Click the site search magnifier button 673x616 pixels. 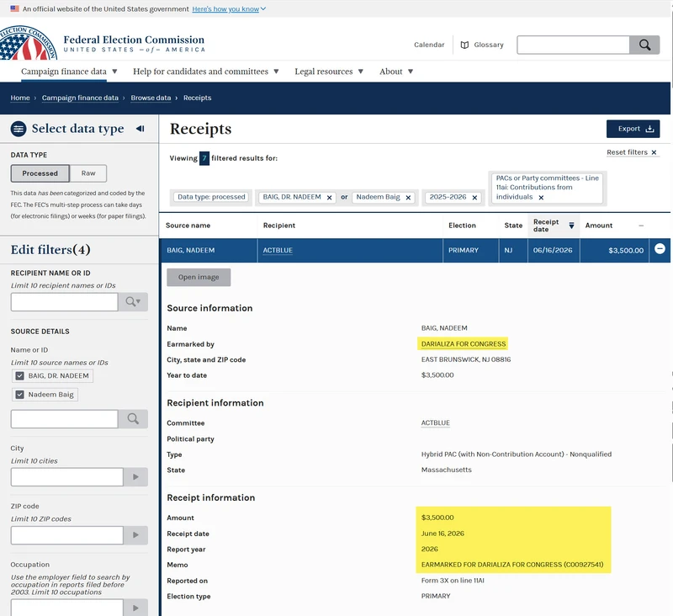coord(644,45)
